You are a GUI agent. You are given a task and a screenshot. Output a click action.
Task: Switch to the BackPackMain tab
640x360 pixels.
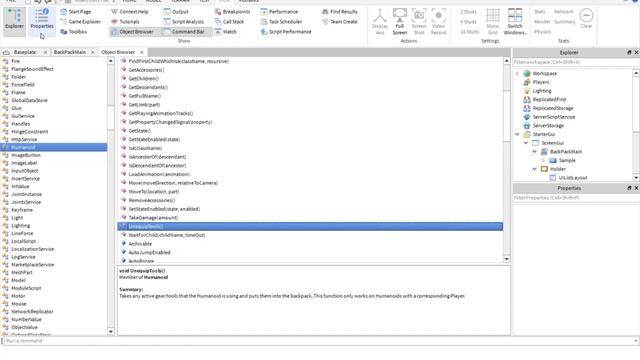tap(69, 52)
